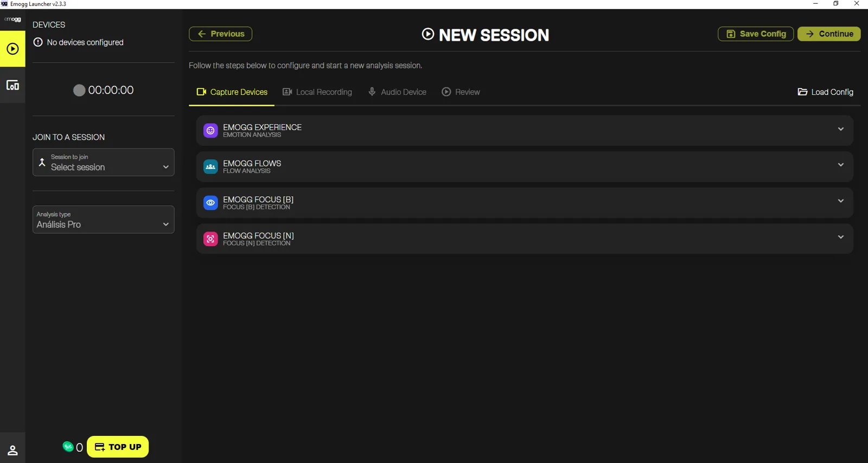Expand the EMOGG EXPERIENCE section
868x463 pixels.
[525, 130]
